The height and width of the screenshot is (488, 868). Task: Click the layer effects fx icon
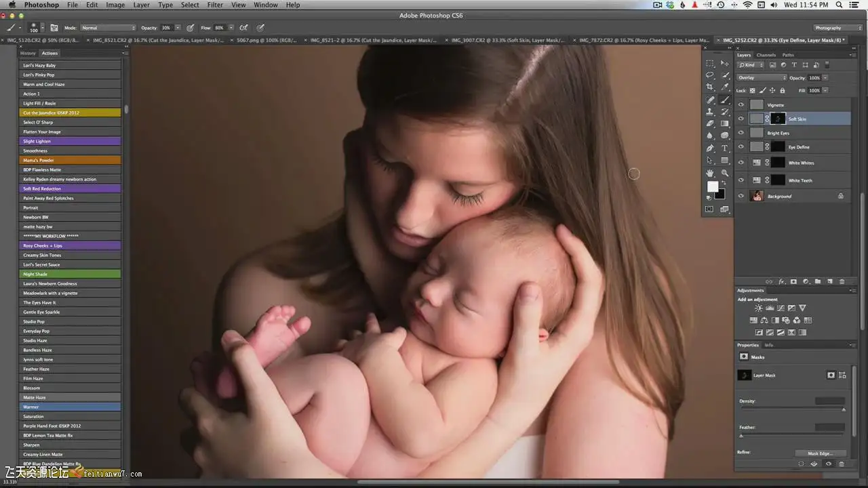(x=781, y=281)
